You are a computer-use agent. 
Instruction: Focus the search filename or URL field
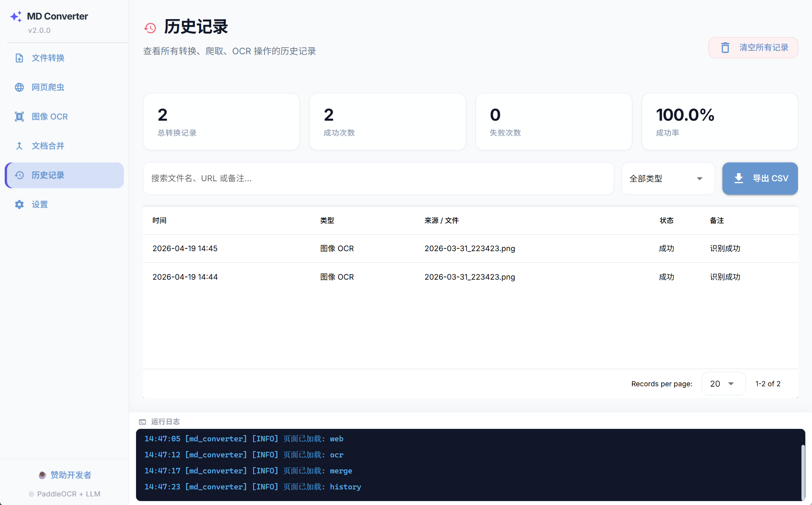[x=378, y=178]
